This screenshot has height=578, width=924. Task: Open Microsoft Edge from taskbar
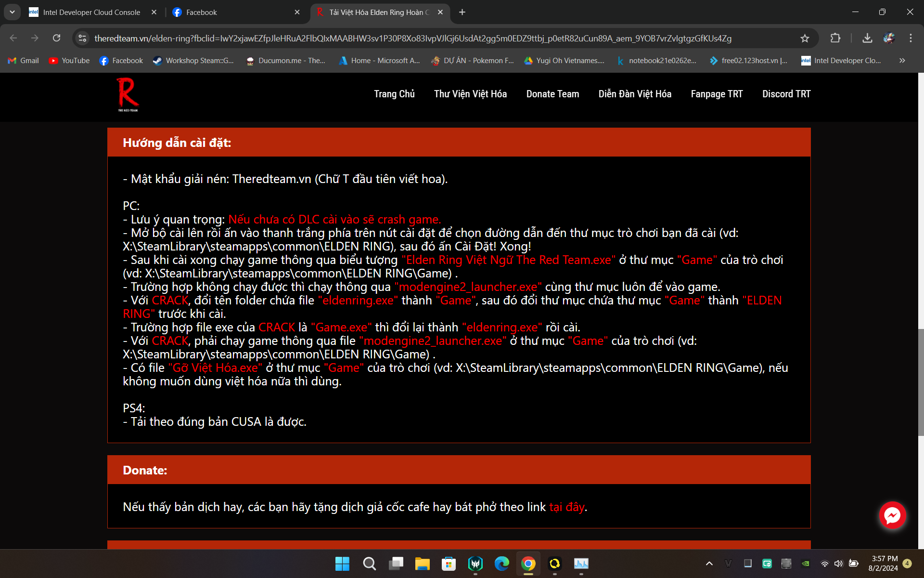tap(502, 564)
